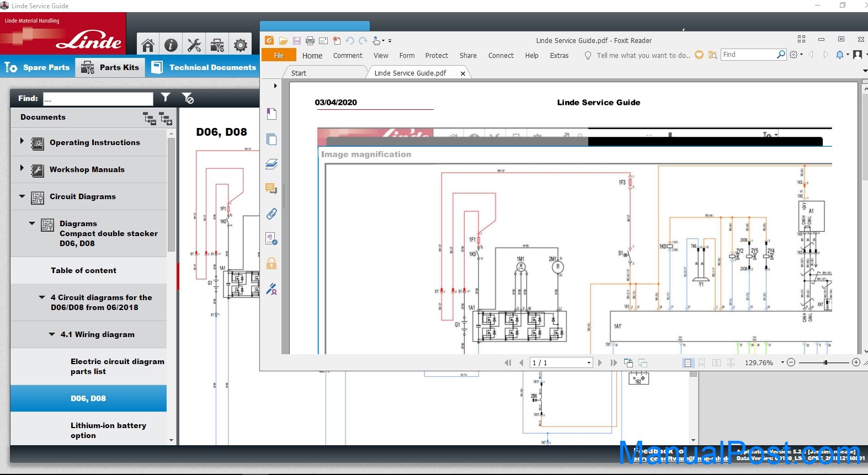Open Foxit Comment ribbon tab
Viewport: 868px width, 475px height.
tap(348, 56)
